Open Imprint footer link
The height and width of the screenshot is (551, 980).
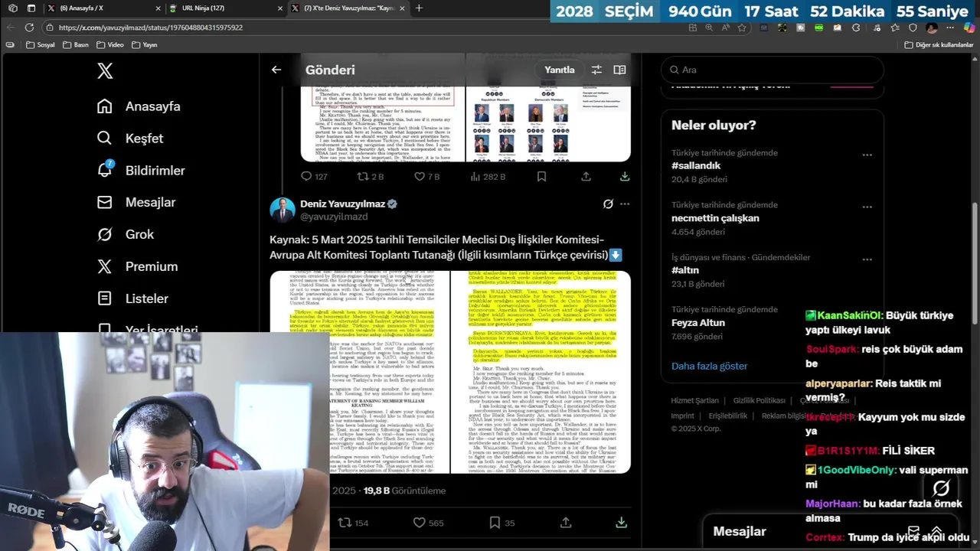pyautogui.click(x=683, y=416)
